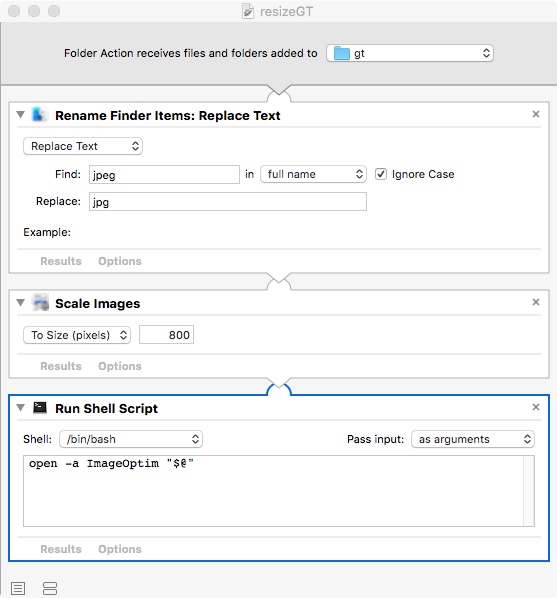Image resolution: width=557 pixels, height=598 pixels.
Task: Click the Find field containing jpeg
Action: (164, 175)
